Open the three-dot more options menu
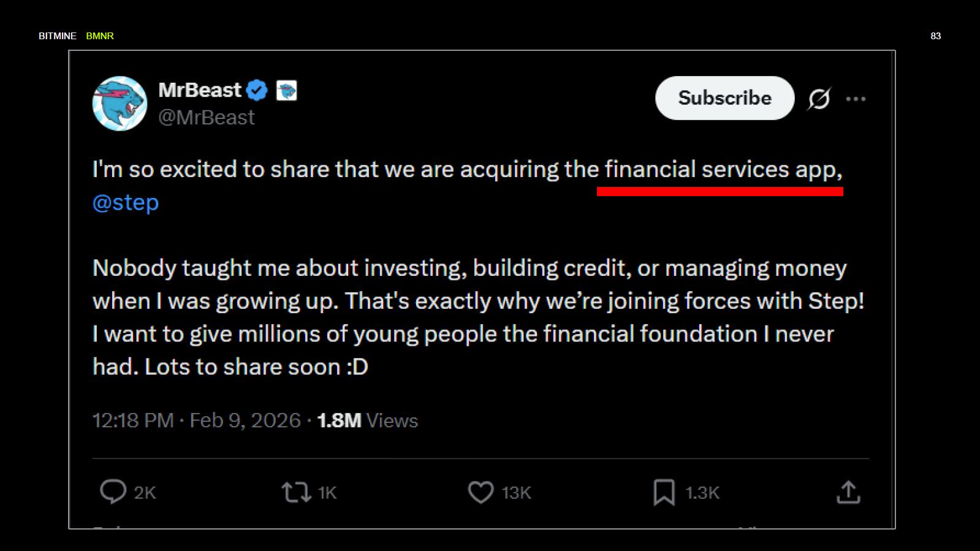This screenshot has height=551, width=980. pos(856,99)
